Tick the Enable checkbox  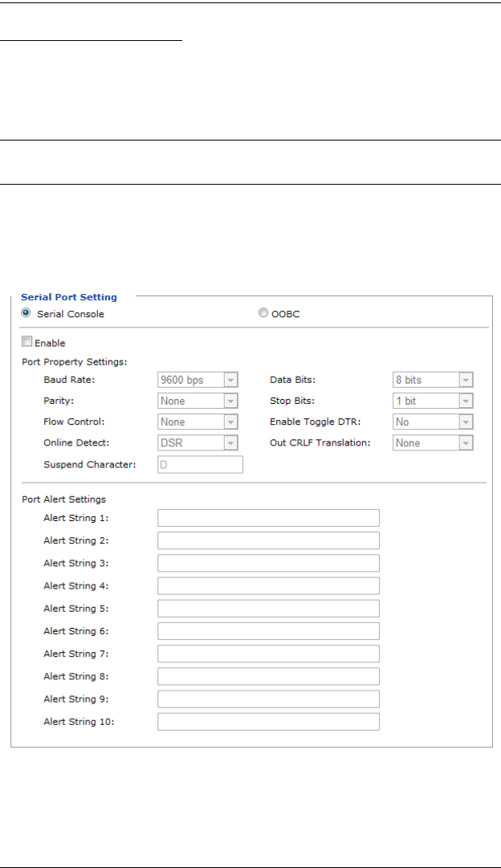pos(26,343)
